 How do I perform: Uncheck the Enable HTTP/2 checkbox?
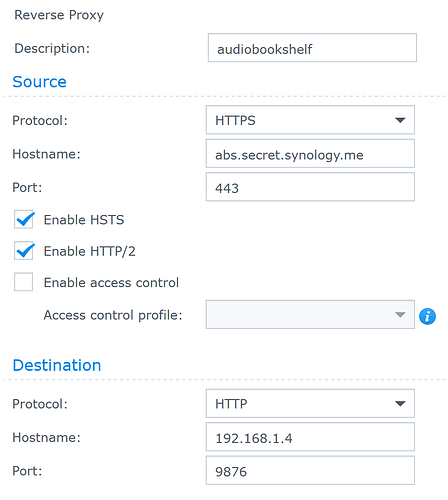coord(23,251)
